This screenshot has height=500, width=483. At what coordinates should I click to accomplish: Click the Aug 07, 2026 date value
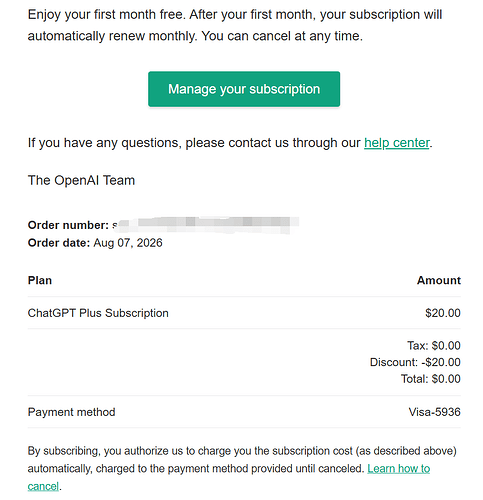(x=128, y=243)
